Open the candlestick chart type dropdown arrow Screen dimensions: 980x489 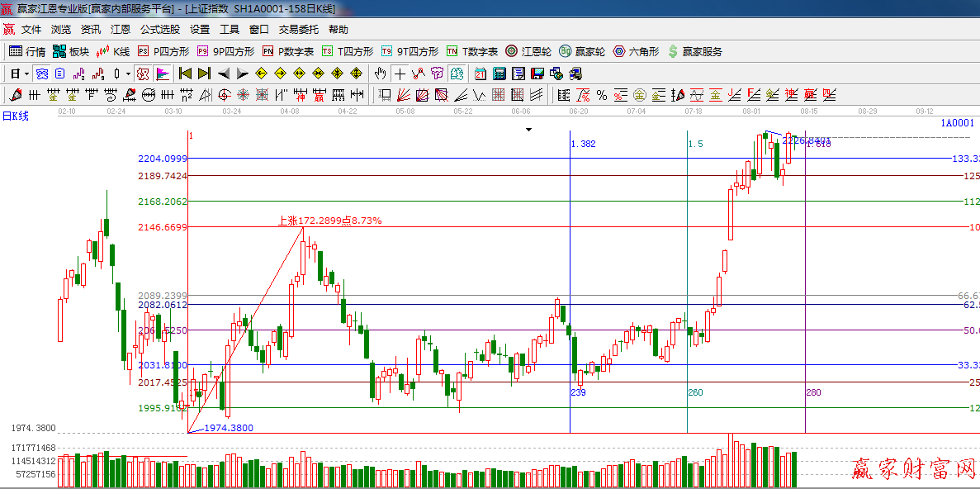[128, 74]
